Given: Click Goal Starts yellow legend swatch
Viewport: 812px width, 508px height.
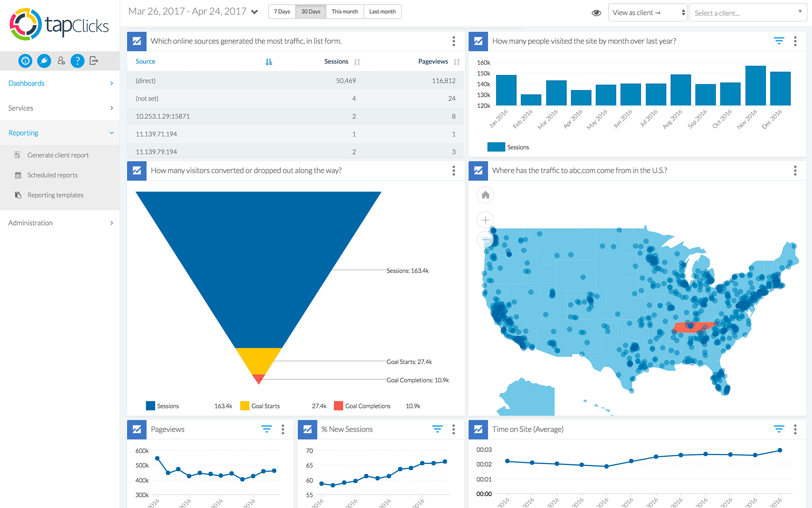Looking at the screenshot, I should (244, 406).
